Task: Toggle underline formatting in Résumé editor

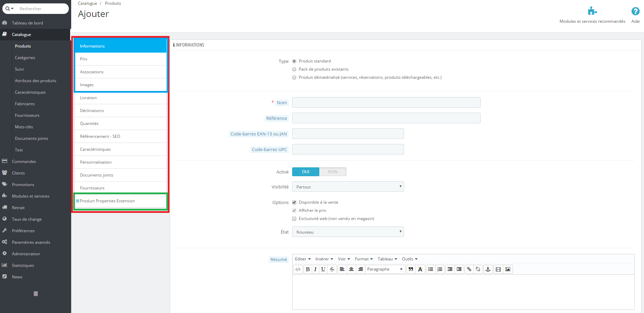Action: 323,269
